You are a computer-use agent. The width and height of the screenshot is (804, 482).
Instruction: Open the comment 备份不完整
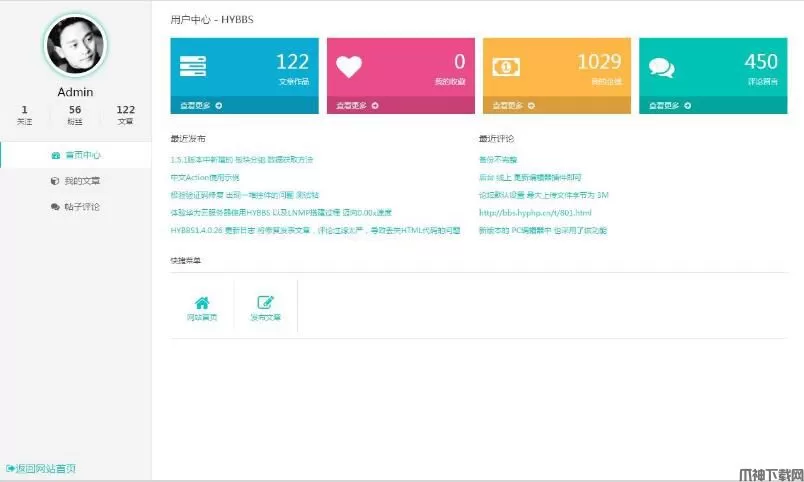498,159
